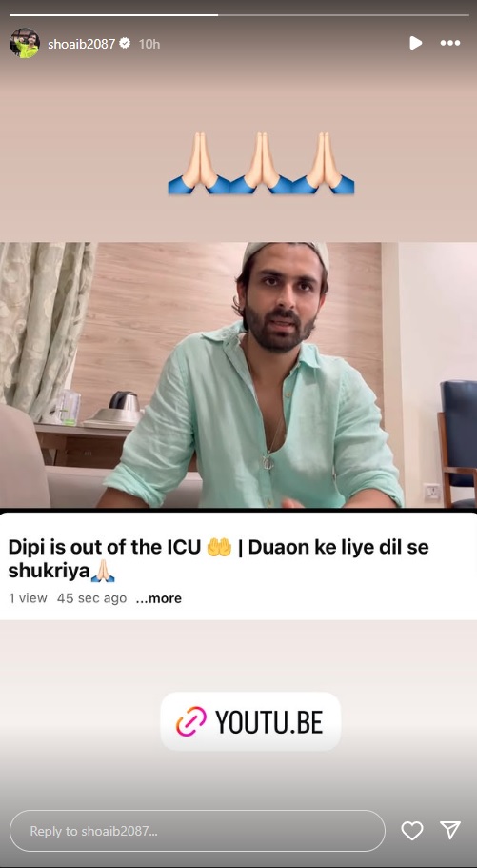
Task: Open the three-dot more options menu
Action: point(450,43)
